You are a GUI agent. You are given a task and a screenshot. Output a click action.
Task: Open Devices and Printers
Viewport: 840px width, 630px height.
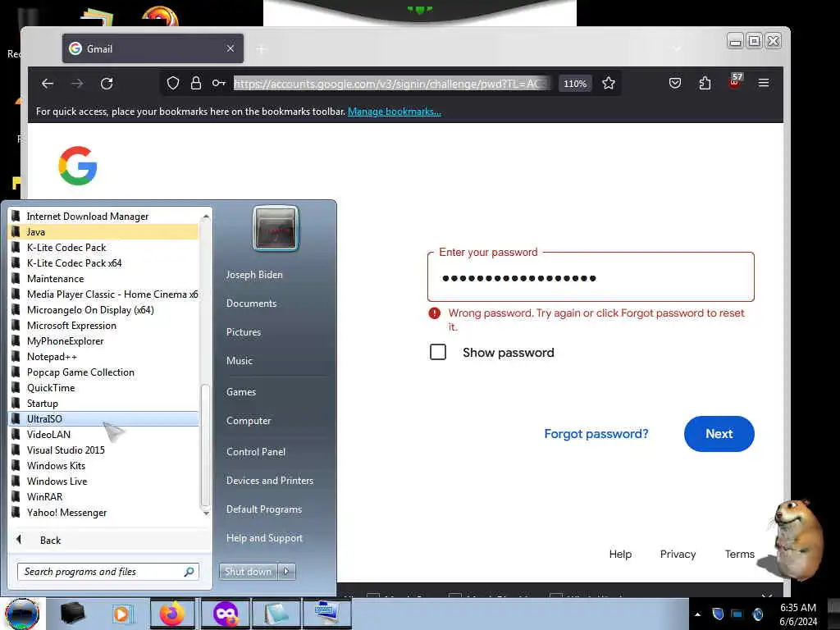click(269, 481)
